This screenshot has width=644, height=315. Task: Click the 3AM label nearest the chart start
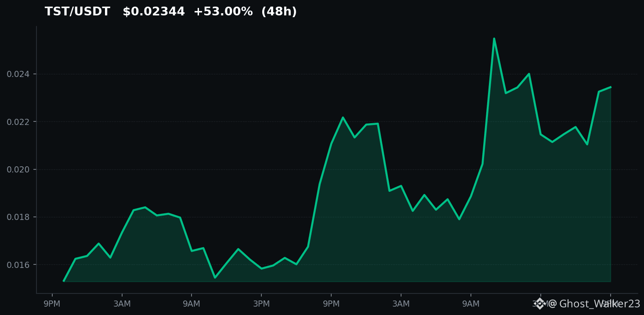point(122,304)
